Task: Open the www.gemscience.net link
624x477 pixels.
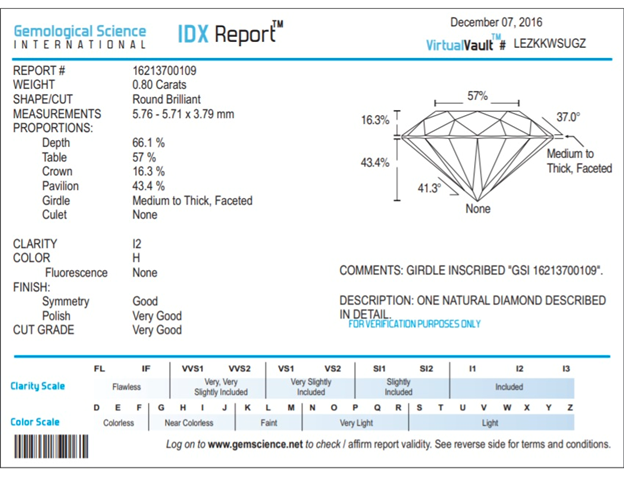Action: tap(255, 444)
